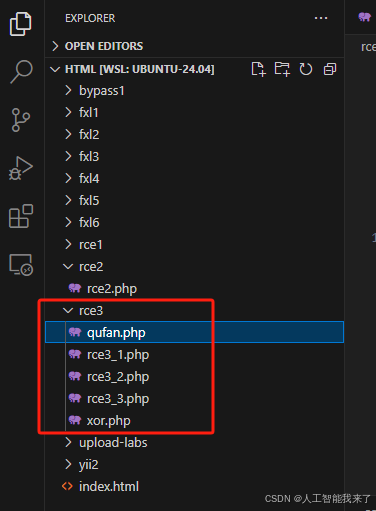Viewport: 376px width, 511px height.
Task: Click the New Folder icon
Action: pos(282,69)
